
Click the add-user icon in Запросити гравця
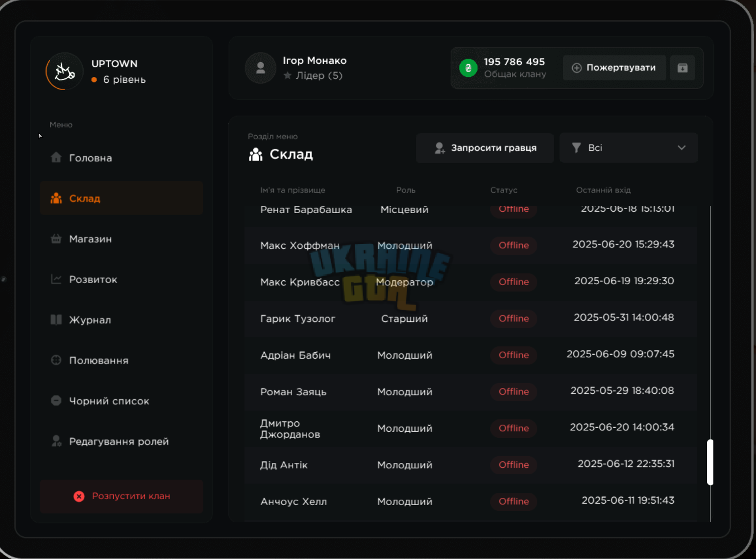coord(439,148)
